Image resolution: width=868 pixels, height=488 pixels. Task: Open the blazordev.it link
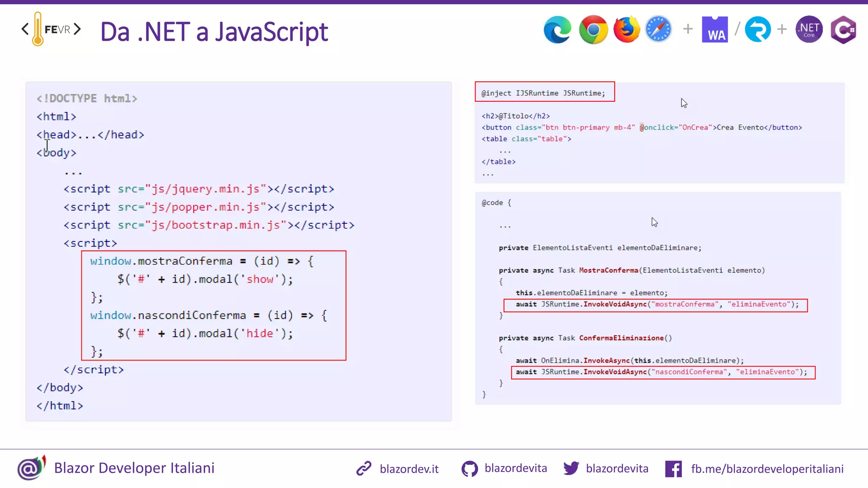[x=409, y=469]
